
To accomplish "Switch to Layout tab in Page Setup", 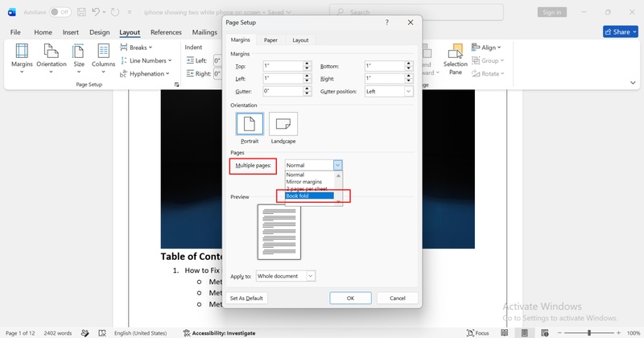I will (300, 40).
